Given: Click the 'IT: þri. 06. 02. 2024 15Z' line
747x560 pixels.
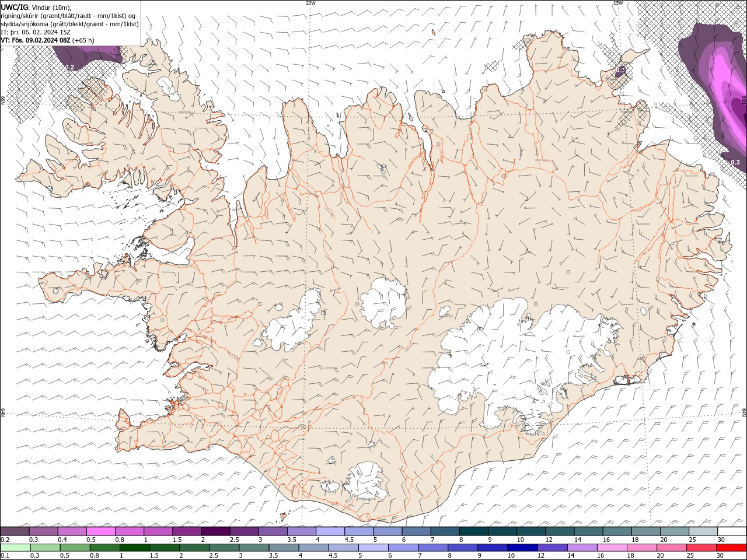Looking at the screenshot, I should coord(36,32).
